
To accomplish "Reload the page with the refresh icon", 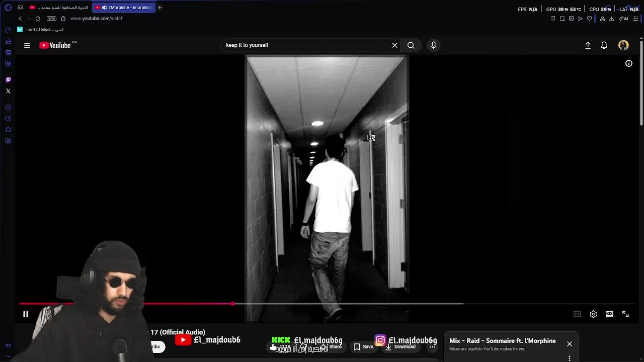I will coord(38,19).
